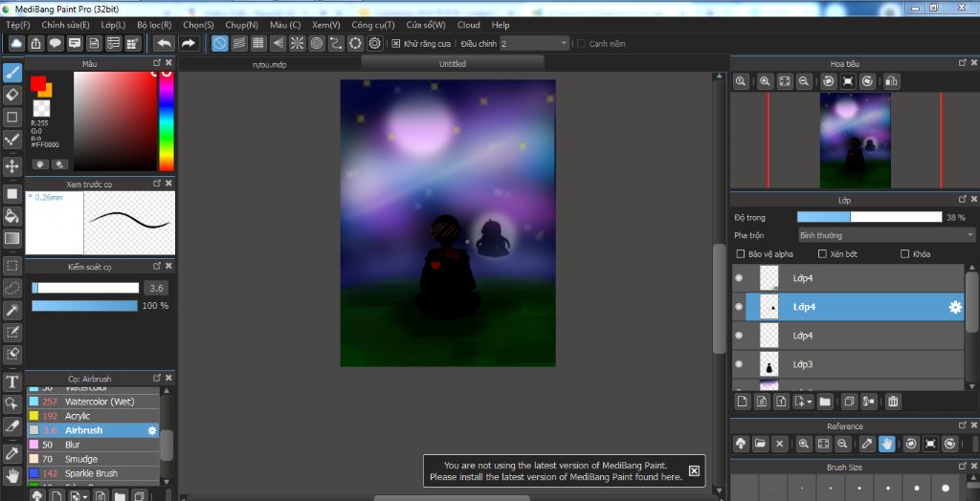Hide the Lớp3 layer visibility

(x=738, y=364)
